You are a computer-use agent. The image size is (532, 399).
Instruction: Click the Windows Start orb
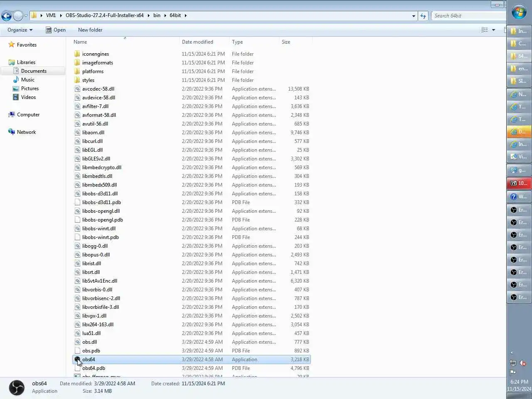pos(519,12)
